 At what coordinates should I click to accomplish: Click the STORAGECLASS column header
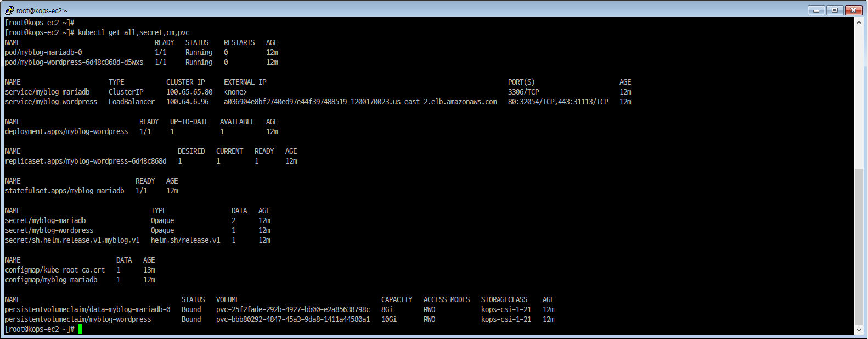504,299
